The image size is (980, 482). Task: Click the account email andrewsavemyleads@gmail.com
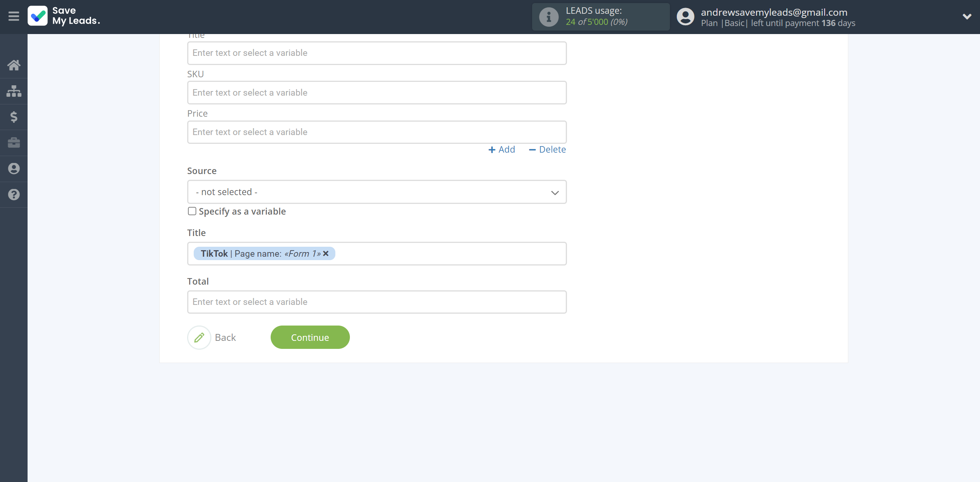774,12
